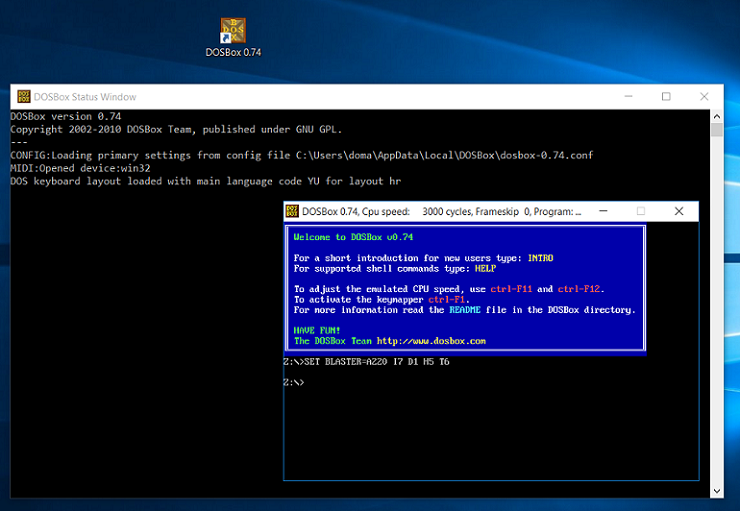Image resolution: width=740 pixels, height=511 pixels.
Task: Open the DOSBox 0.74 desktop shortcut
Action: click(x=233, y=38)
